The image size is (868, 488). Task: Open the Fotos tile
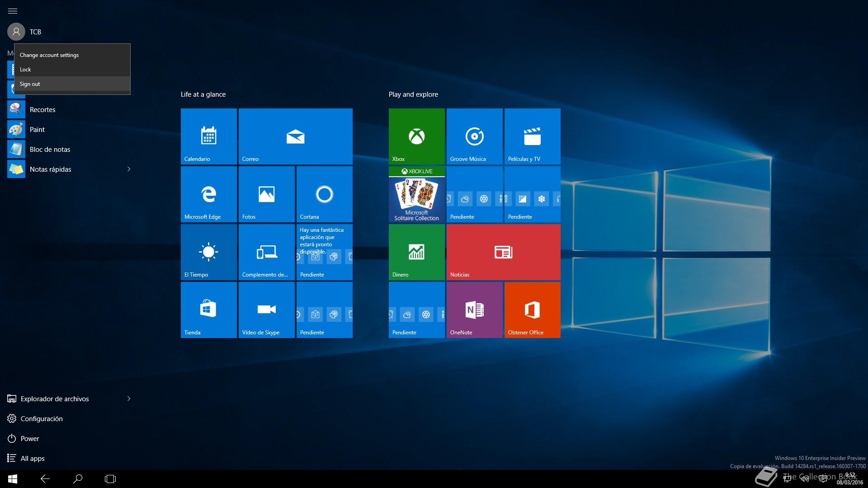click(x=267, y=194)
